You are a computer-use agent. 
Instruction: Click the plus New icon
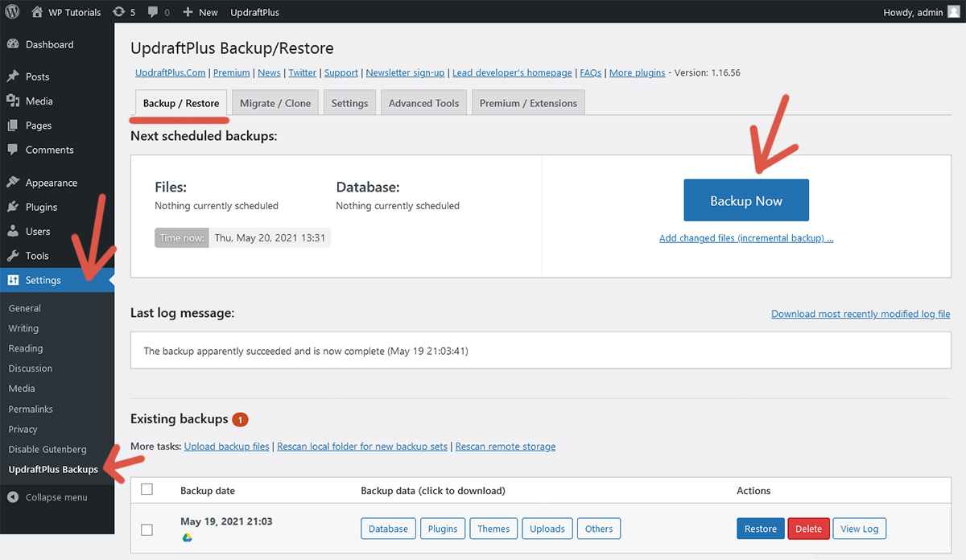(188, 12)
